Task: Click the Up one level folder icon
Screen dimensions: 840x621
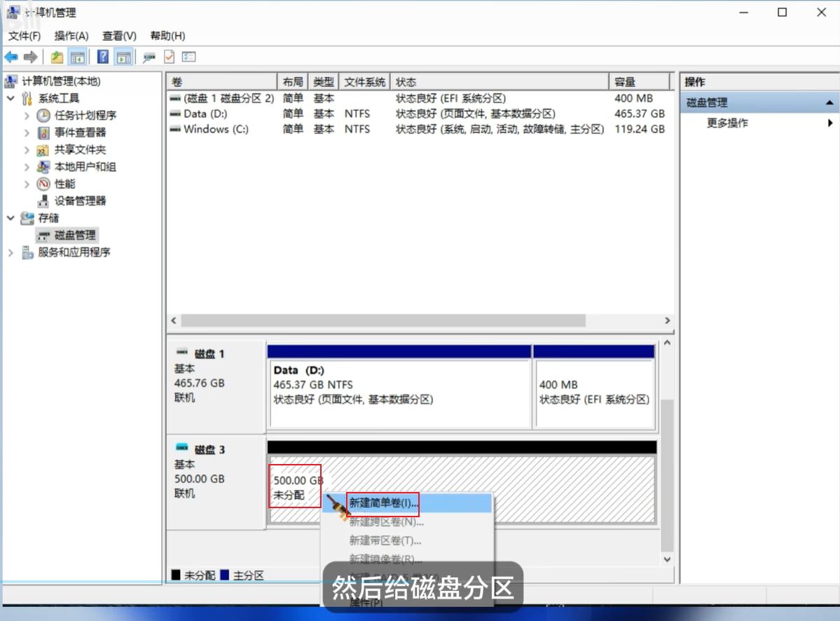Action: pos(57,57)
